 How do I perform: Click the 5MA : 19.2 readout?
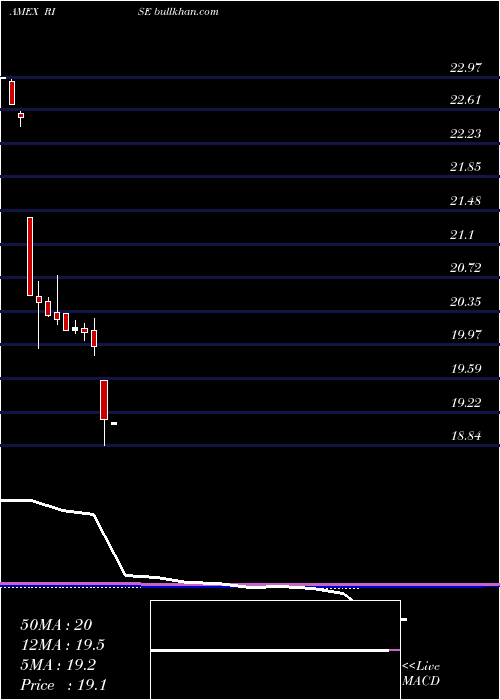[58, 665]
